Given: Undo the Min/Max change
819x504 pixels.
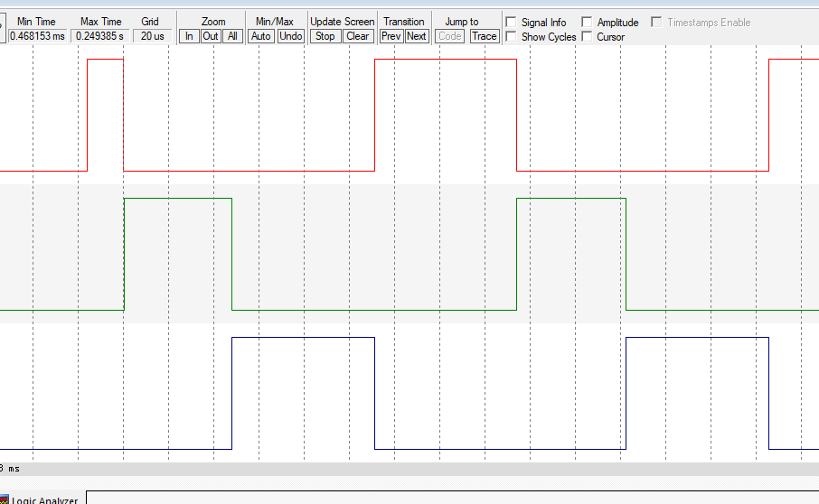Looking at the screenshot, I should point(290,36).
